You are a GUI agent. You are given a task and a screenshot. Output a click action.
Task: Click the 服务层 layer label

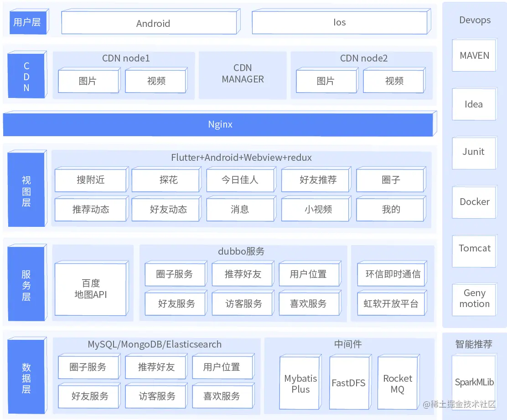point(27,283)
